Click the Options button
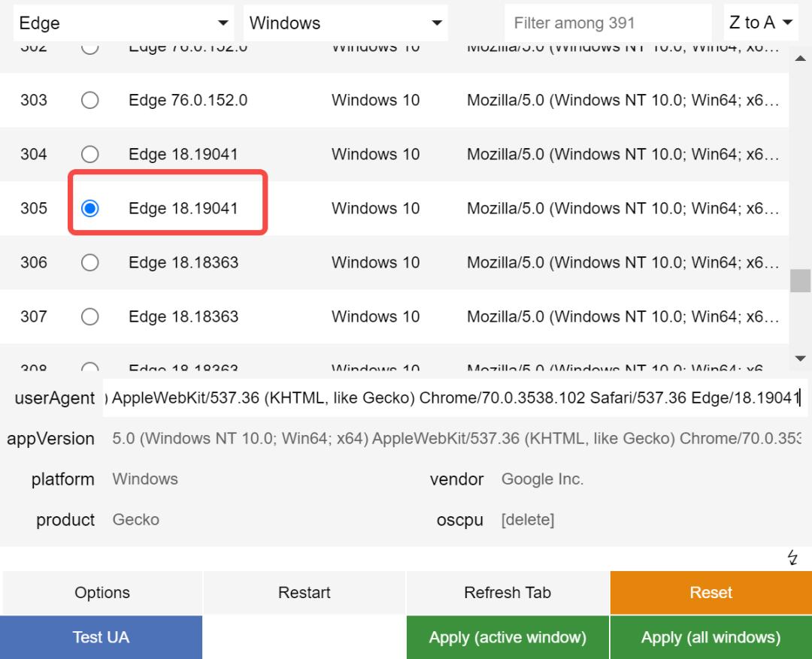 [x=102, y=593]
